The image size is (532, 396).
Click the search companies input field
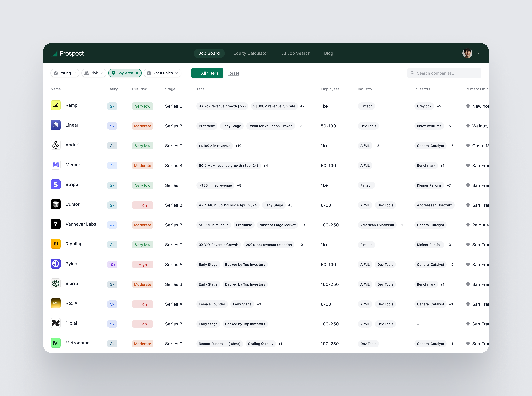click(x=444, y=73)
